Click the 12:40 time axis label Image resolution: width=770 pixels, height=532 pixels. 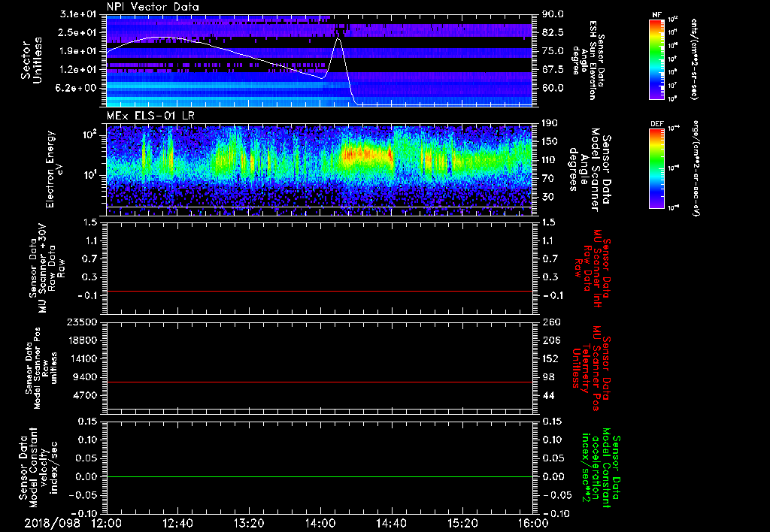pos(177,523)
